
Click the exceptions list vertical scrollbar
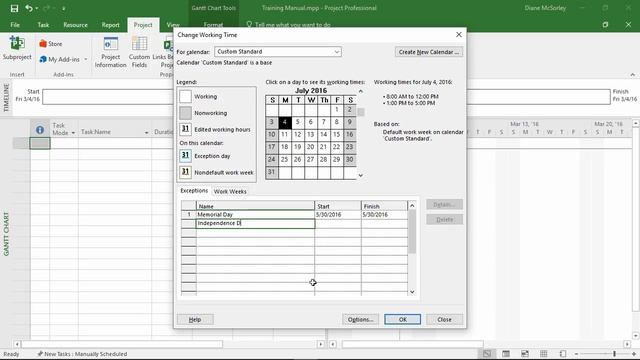tap(412, 232)
